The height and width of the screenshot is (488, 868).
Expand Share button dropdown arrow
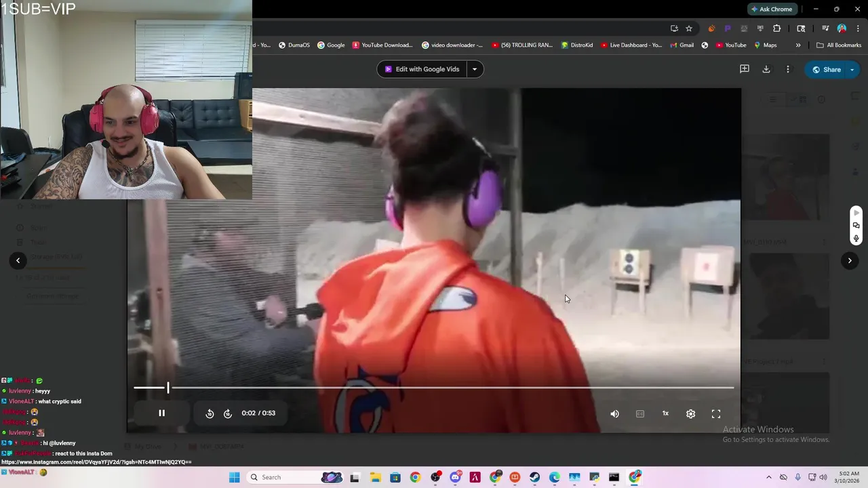pos(852,69)
